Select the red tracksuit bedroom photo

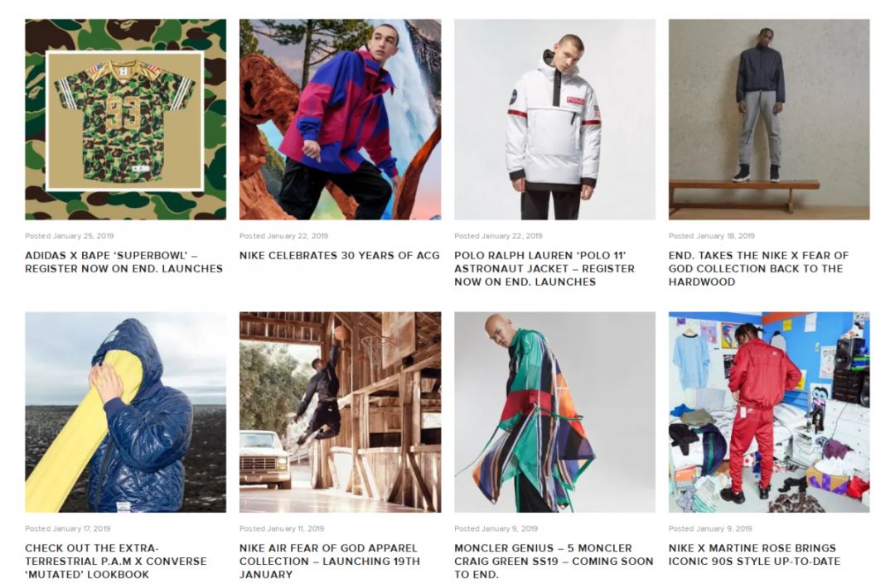tap(769, 412)
